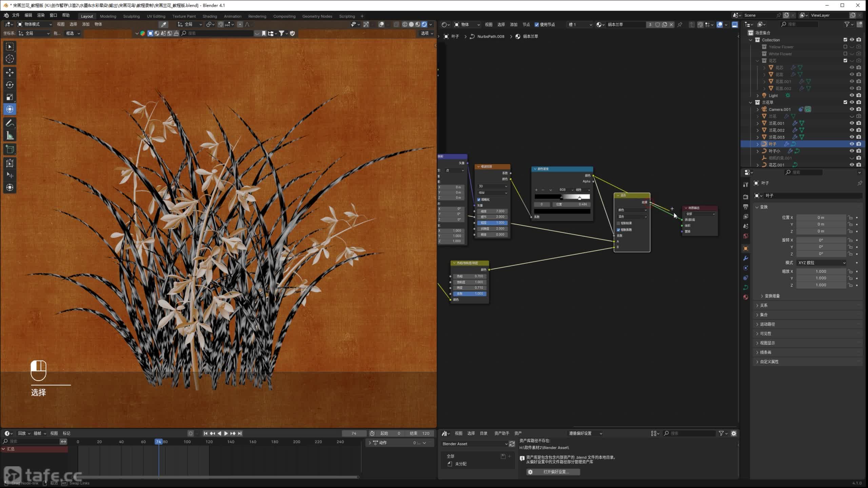Expand the Relations panel
Viewport: 868px width, 488px height.
(764, 305)
